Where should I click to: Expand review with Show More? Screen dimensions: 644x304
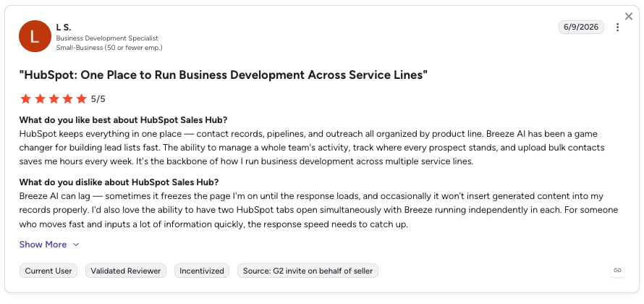click(43, 245)
